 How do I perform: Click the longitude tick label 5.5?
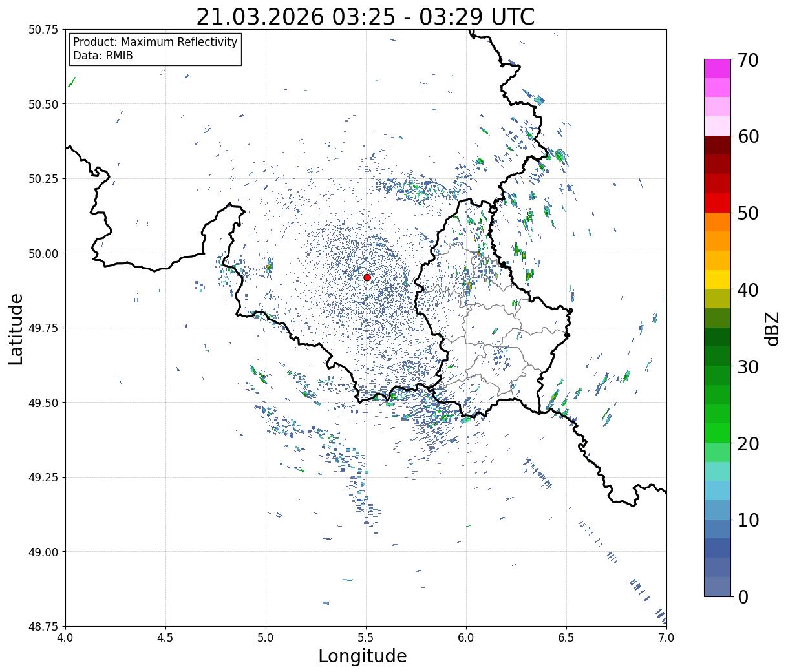(366, 637)
